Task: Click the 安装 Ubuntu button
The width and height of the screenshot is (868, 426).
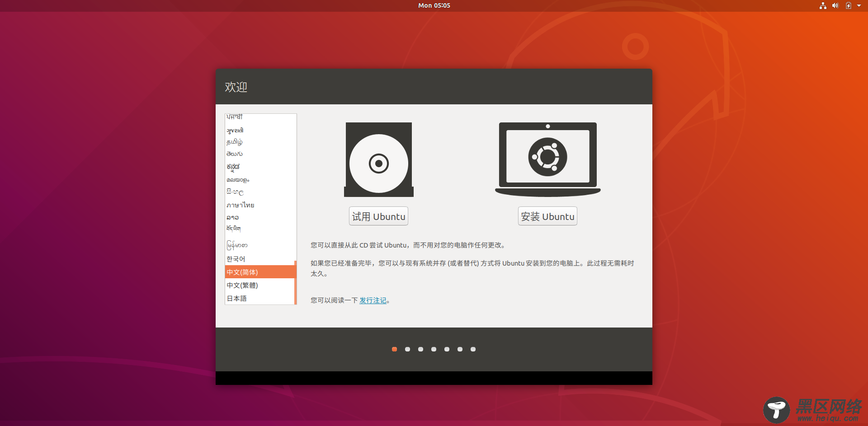Action: 547,216
